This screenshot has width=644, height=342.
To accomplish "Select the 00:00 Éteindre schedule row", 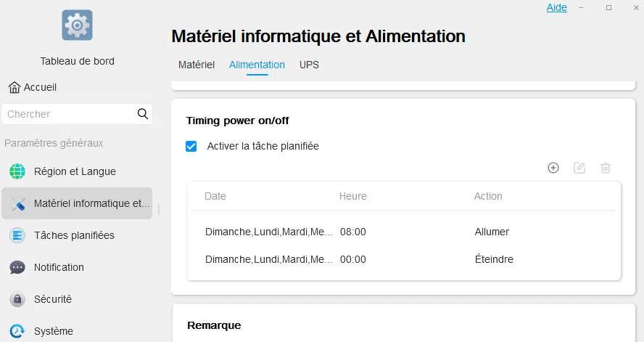I will click(x=403, y=259).
